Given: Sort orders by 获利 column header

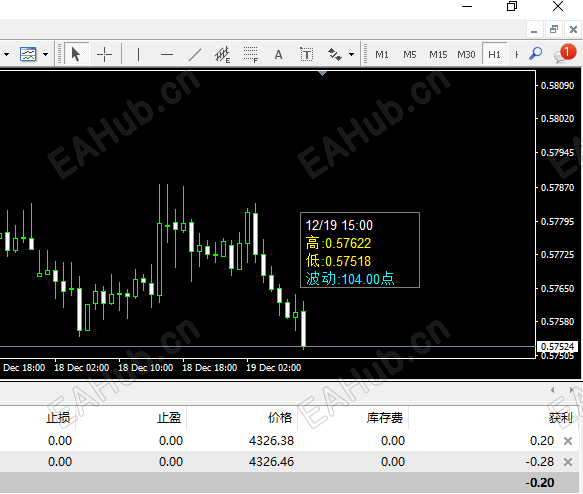Looking at the screenshot, I should click(561, 418).
